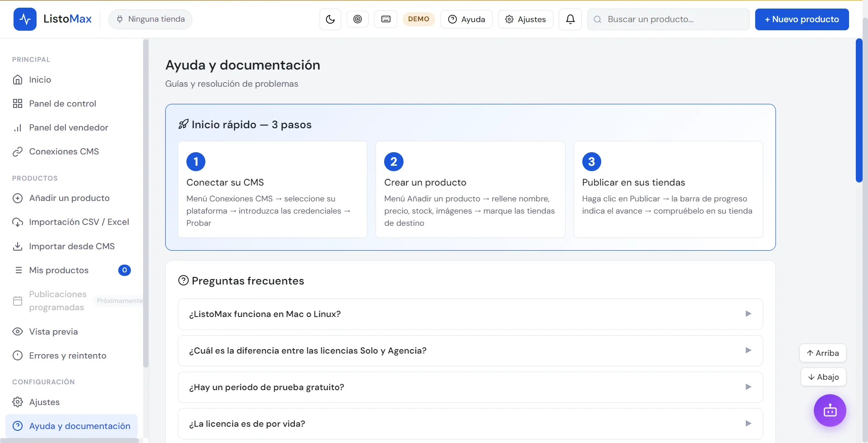This screenshot has width=868, height=443.
Task: Open Conexiones CMS in sidebar
Action: coord(72,151)
